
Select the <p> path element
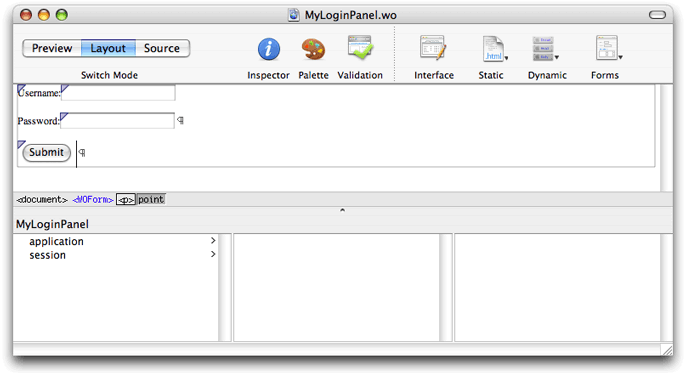tap(126, 200)
